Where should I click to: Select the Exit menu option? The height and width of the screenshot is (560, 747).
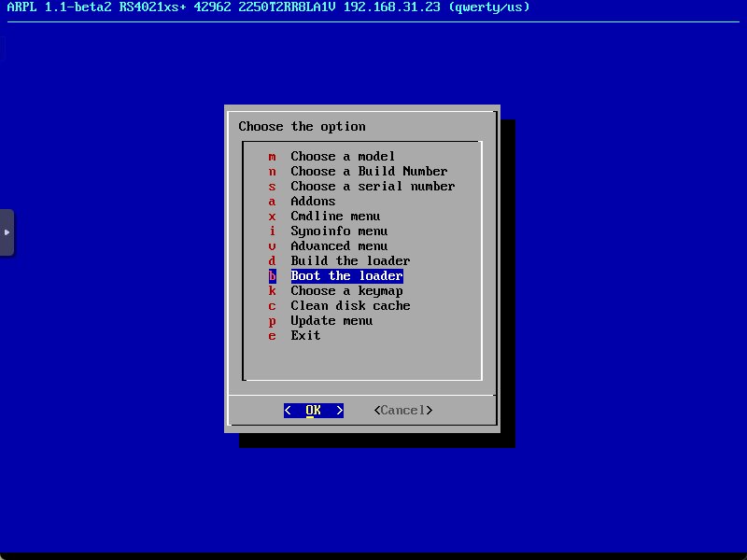[x=305, y=336]
